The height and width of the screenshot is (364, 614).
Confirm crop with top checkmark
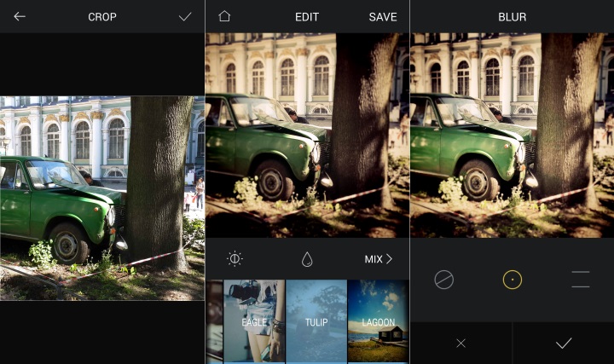tap(185, 16)
